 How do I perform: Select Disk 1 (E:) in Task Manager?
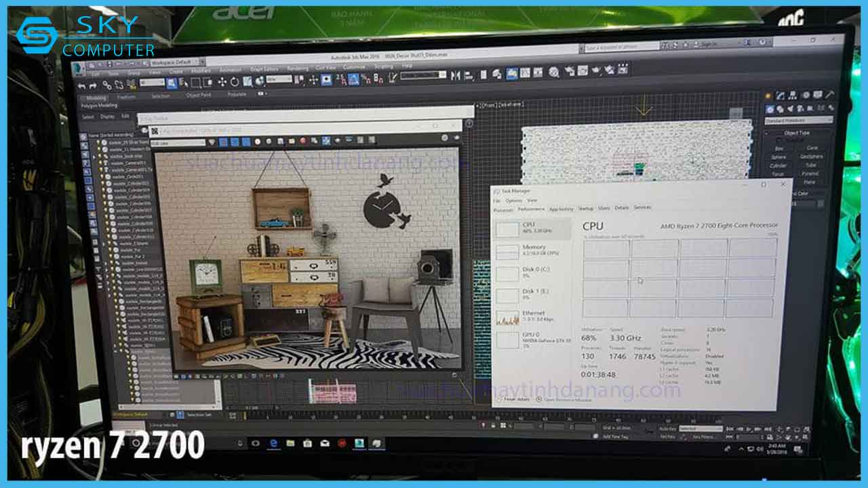point(532,294)
